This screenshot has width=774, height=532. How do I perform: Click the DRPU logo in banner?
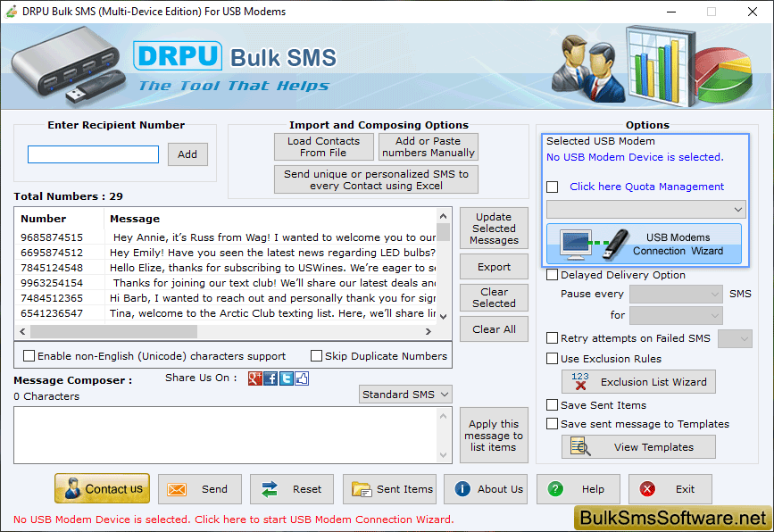(178, 55)
